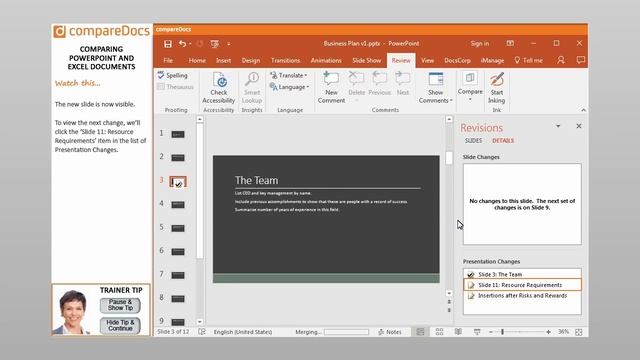This screenshot has width=640, height=360.
Task: Open the Comments pane icon on ribbon tabs
Action: 580,60
